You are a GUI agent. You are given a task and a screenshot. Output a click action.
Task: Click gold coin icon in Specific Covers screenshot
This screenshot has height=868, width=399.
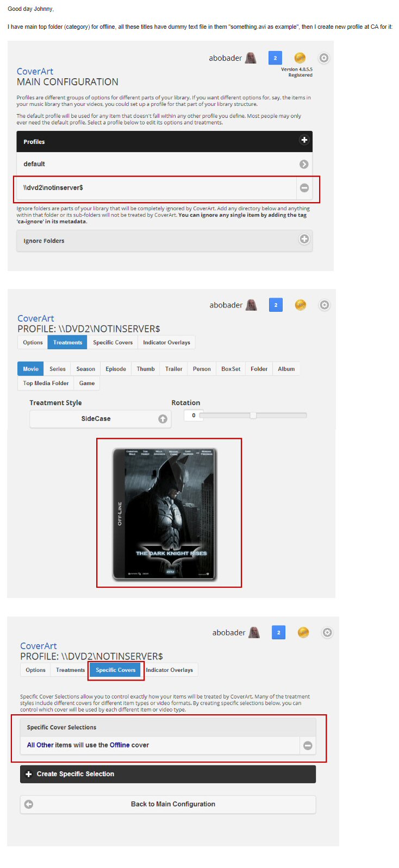[303, 633]
